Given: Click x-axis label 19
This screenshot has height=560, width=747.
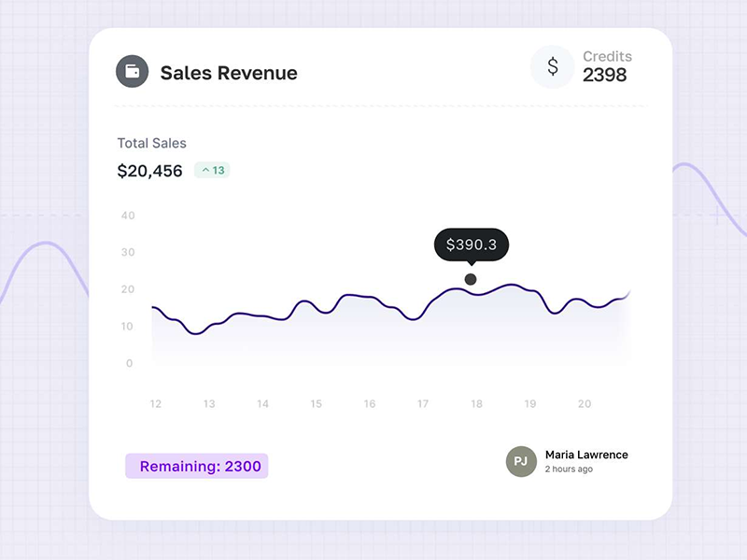Looking at the screenshot, I should pos(530,404).
